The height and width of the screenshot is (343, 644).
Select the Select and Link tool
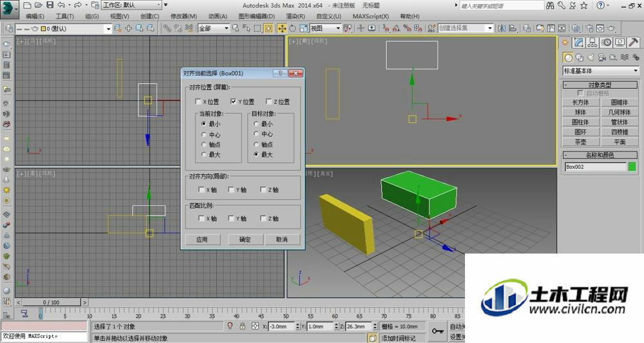[x=167, y=28]
